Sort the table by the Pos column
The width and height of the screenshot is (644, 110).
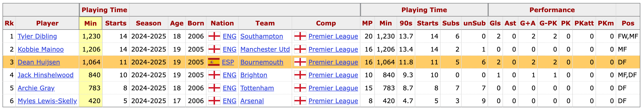[628, 23]
